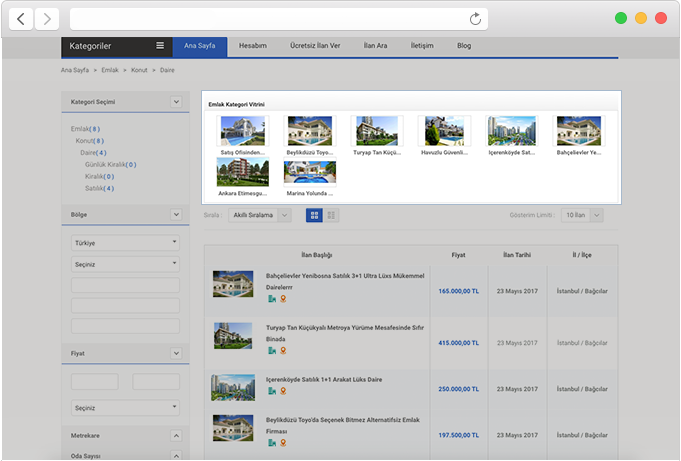Open the Kategoriler hamburger menu icon
The image size is (681, 461).
click(x=160, y=46)
